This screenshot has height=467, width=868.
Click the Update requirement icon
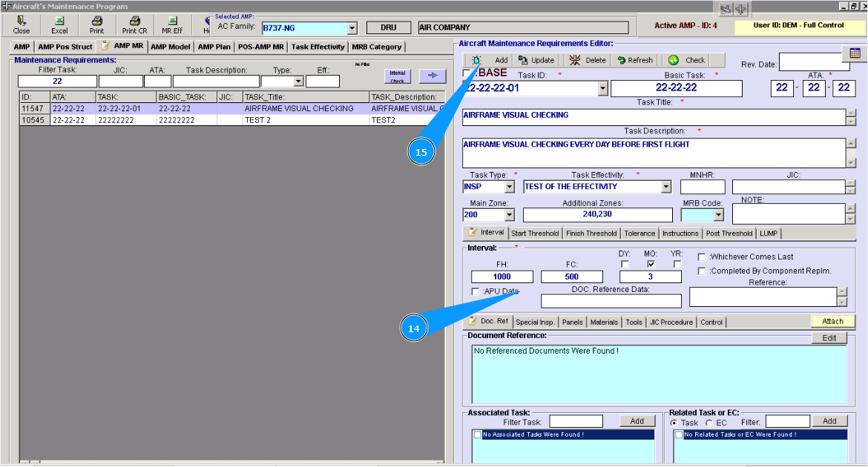pyautogui.click(x=536, y=60)
